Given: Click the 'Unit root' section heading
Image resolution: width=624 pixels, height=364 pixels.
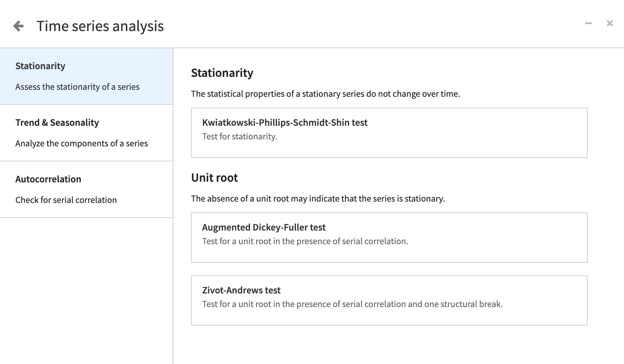Looking at the screenshot, I should tap(214, 178).
